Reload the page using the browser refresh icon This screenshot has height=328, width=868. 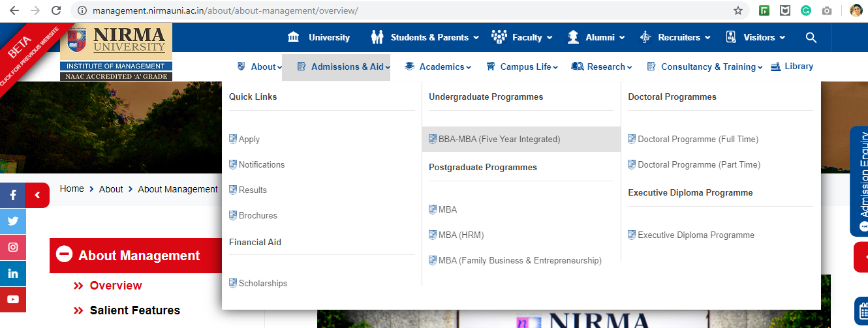pyautogui.click(x=56, y=10)
